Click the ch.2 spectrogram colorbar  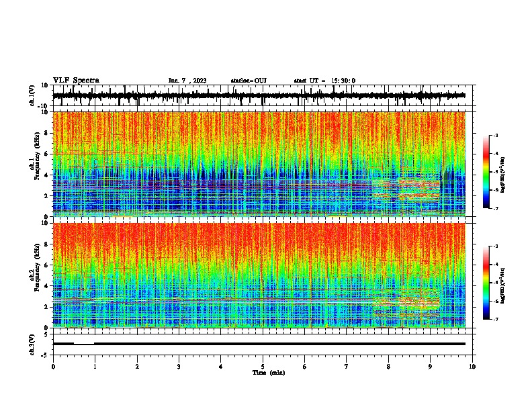486,283
